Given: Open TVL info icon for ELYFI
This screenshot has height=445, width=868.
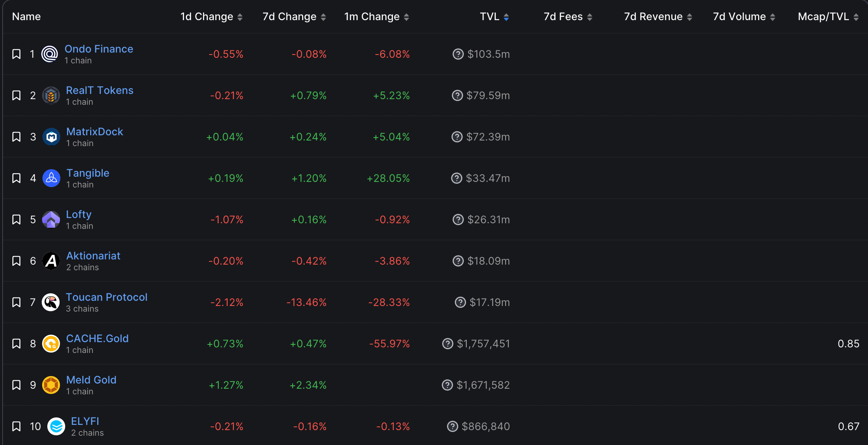Looking at the screenshot, I should click(x=452, y=426).
